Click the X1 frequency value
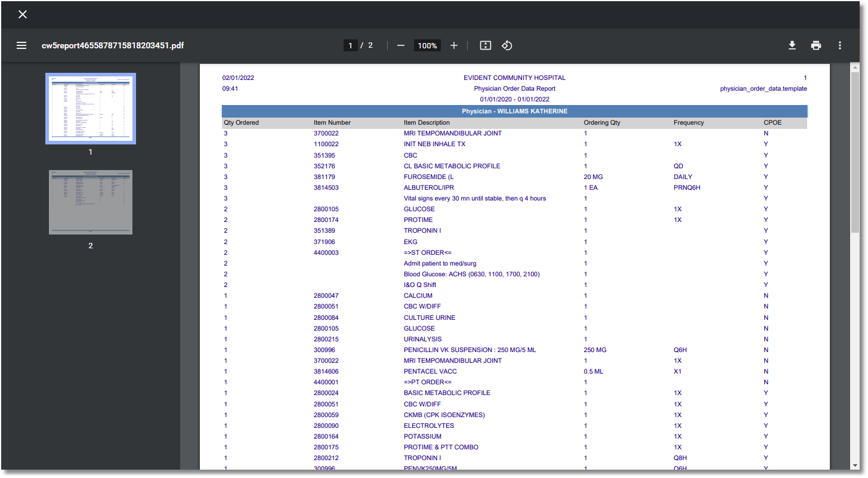The width and height of the screenshot is (868, 478). click(678, 371)
